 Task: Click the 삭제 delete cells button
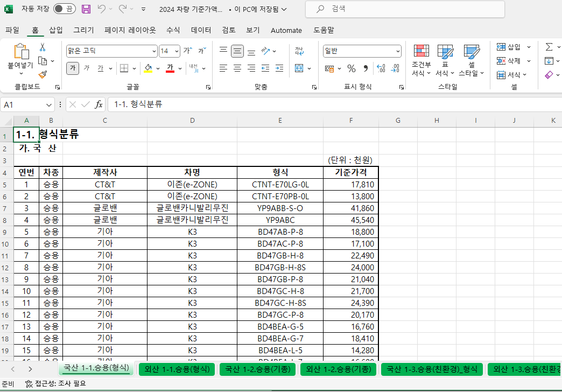(509, 61)
